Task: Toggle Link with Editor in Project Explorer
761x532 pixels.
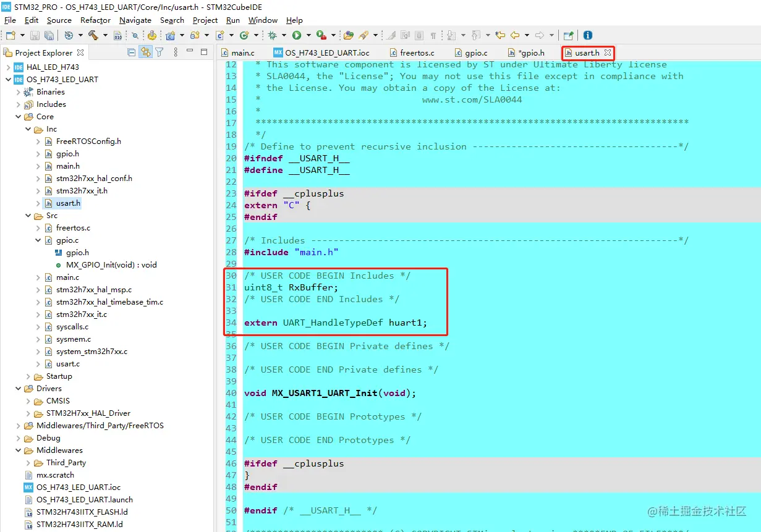Action: [x=145, y=52]
